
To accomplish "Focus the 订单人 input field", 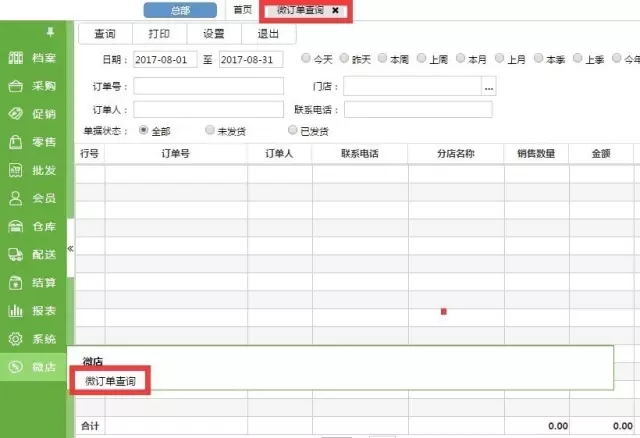I will pyautogui.click(x=209, y=109).
